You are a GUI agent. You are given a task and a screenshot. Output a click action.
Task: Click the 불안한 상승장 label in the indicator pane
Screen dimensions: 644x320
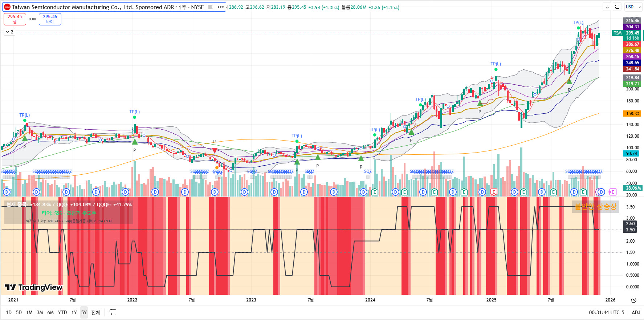[596, 207]
